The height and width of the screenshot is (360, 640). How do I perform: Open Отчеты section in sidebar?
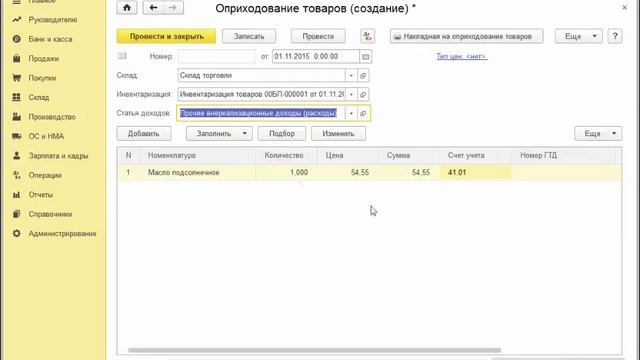(40, 195)
